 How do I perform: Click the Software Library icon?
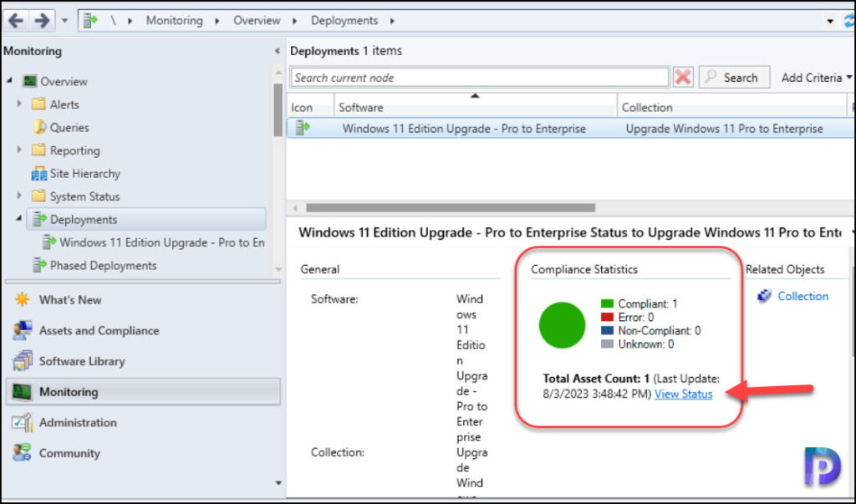click(23, 360)
